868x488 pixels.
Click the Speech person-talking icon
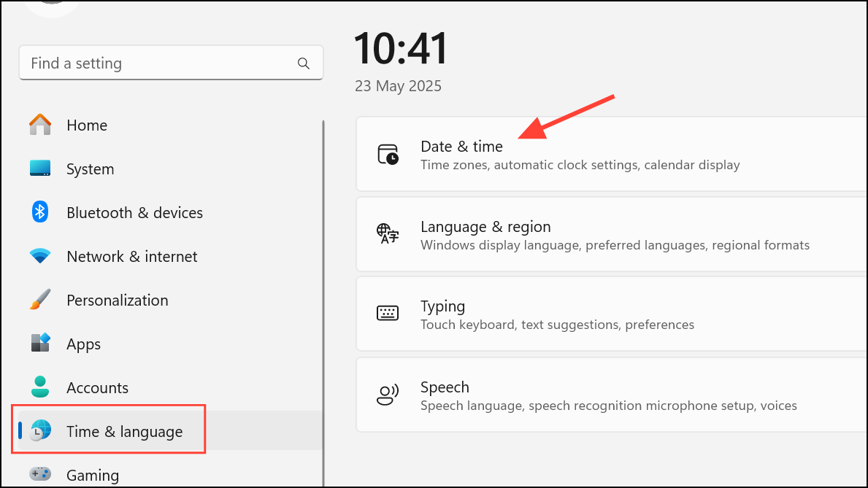click(388, 395)
